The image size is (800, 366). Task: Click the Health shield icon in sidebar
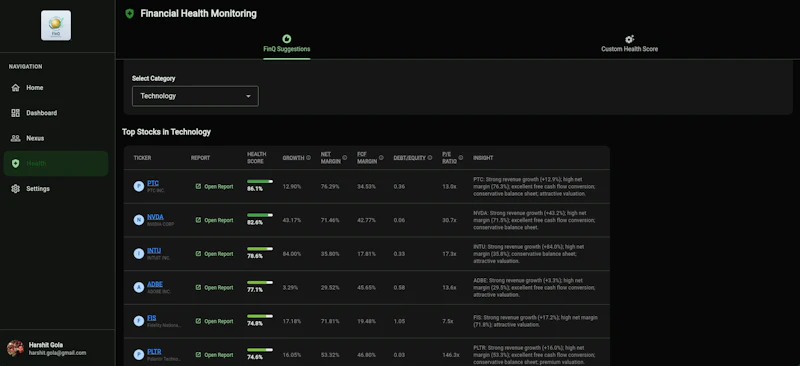15,163
